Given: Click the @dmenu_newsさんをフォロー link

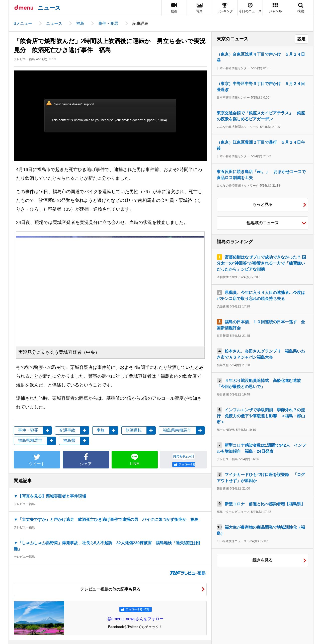Looking at the screenshot, I should pyautogui.click(x=135, y=619).
